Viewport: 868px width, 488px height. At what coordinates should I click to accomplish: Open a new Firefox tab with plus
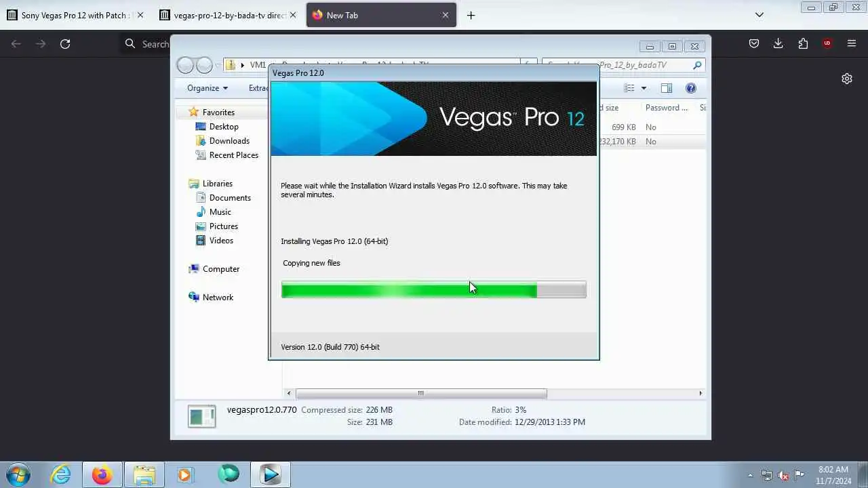pos(471,15)
